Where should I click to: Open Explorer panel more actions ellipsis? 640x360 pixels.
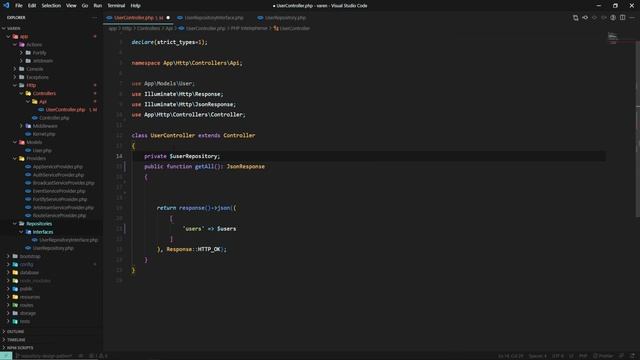click(x=95, y=18)
